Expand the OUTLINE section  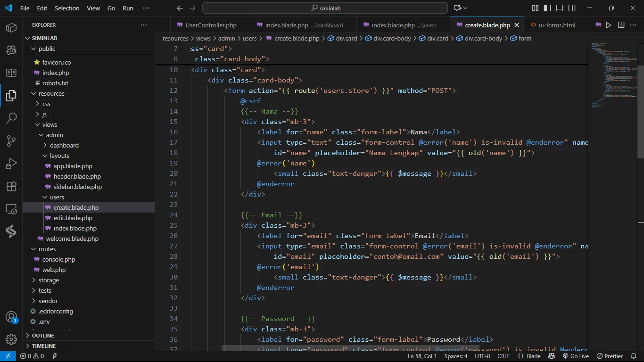coord(42,336)
